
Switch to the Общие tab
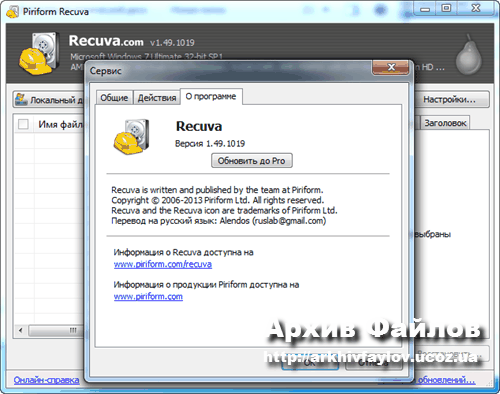point(114,98)
